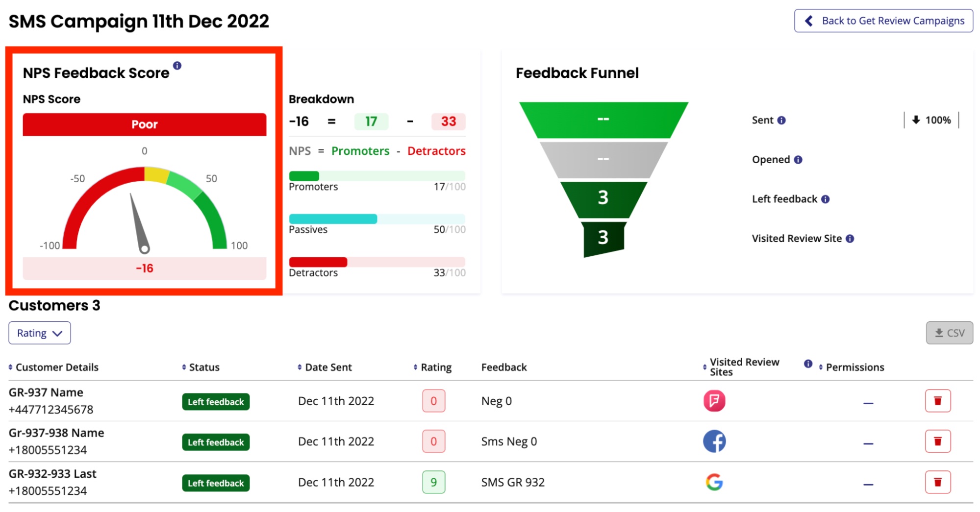Click info icon in Visited Review Sites header
The height and width of the screenshot is (512, 980).
pos(808,364)
